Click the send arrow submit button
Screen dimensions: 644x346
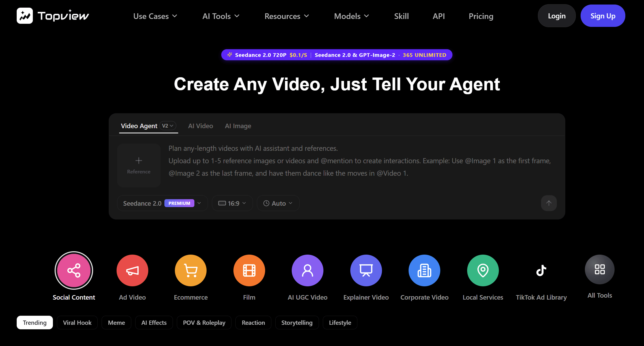[549, 203]
